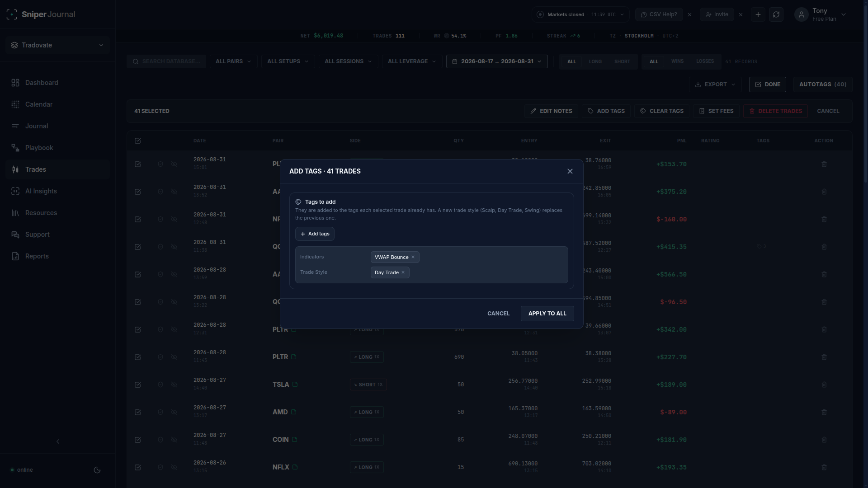Switch to the Losses filter tab

[x=705, y=61]
